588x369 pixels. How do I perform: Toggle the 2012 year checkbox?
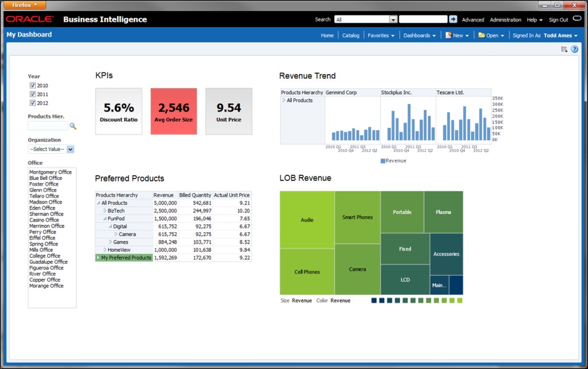(33, 103)
